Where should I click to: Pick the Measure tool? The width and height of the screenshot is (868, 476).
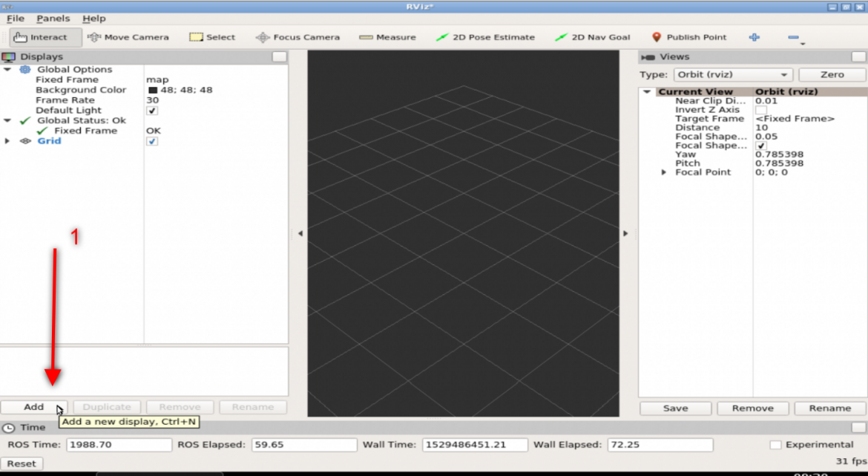point(387,37)
